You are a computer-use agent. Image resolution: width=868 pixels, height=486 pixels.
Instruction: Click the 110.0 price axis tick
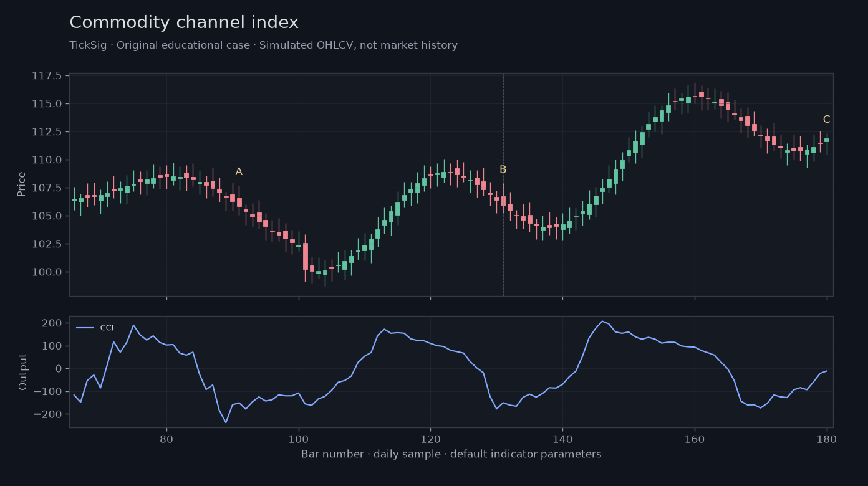pyautogui.click(x=47, y=160)
